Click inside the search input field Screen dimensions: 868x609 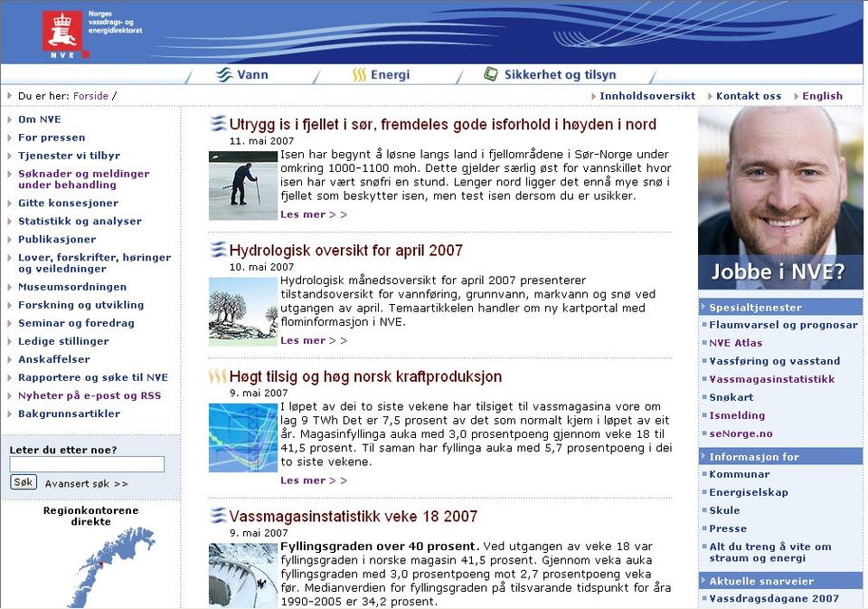click(86, 463)
